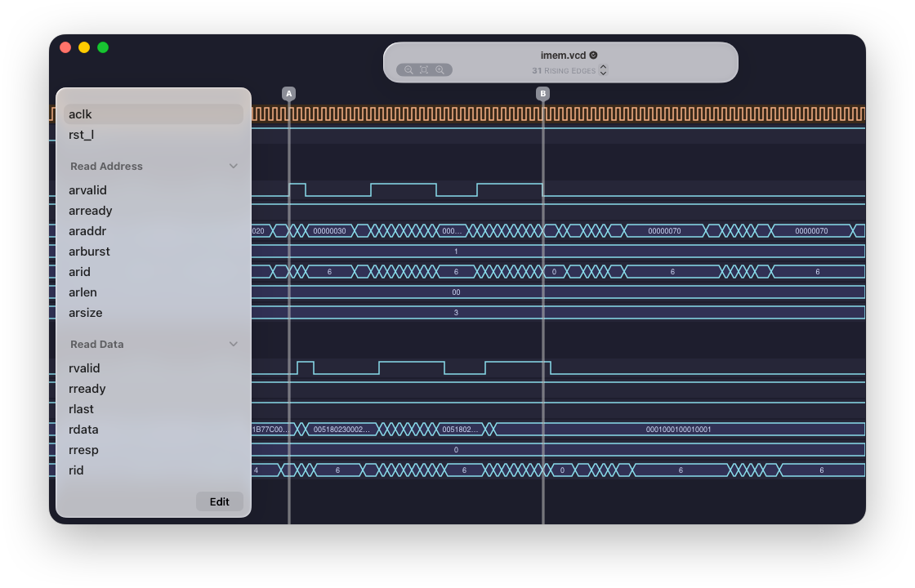Click the Read Data group header

[x=97, y=344]
